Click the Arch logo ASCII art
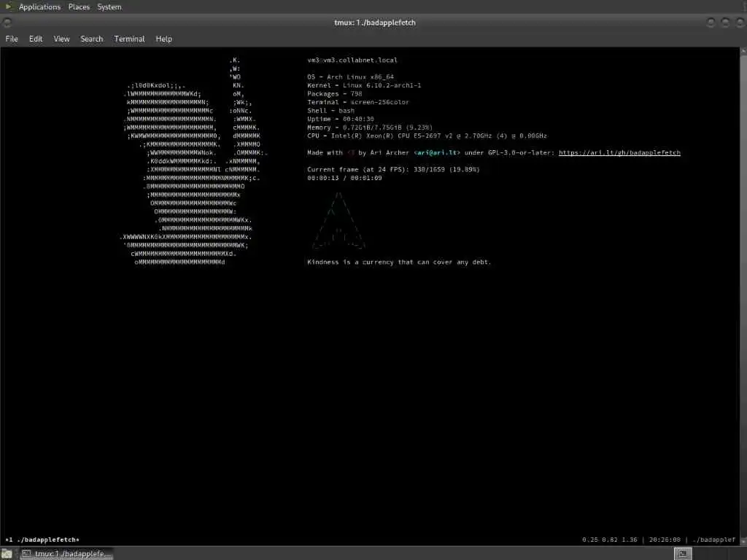The height and width of the screenshot is (560, 747). 338,220
